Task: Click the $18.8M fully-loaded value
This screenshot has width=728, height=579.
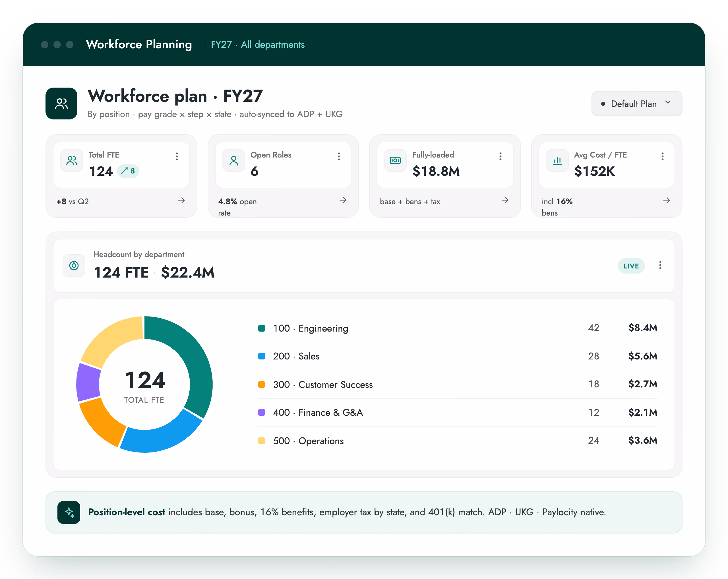Action: [436, 171]
